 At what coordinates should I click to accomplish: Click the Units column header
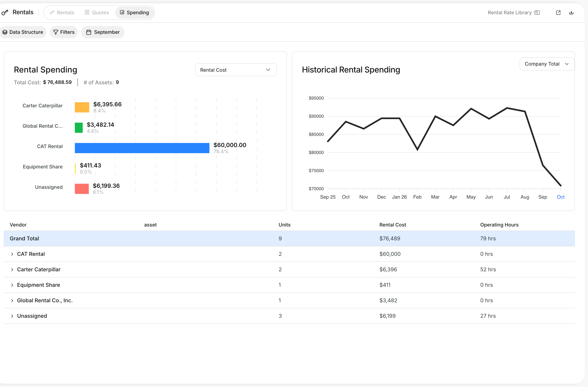(285, 225)
